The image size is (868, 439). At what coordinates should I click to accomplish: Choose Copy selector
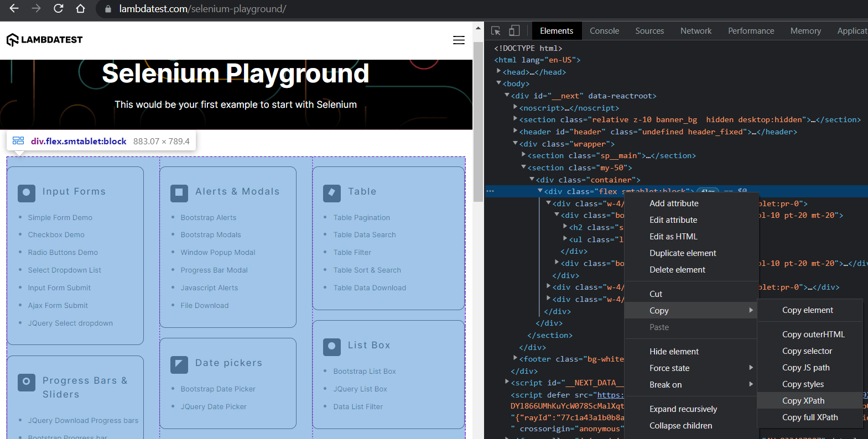click(x=809, y=351)
